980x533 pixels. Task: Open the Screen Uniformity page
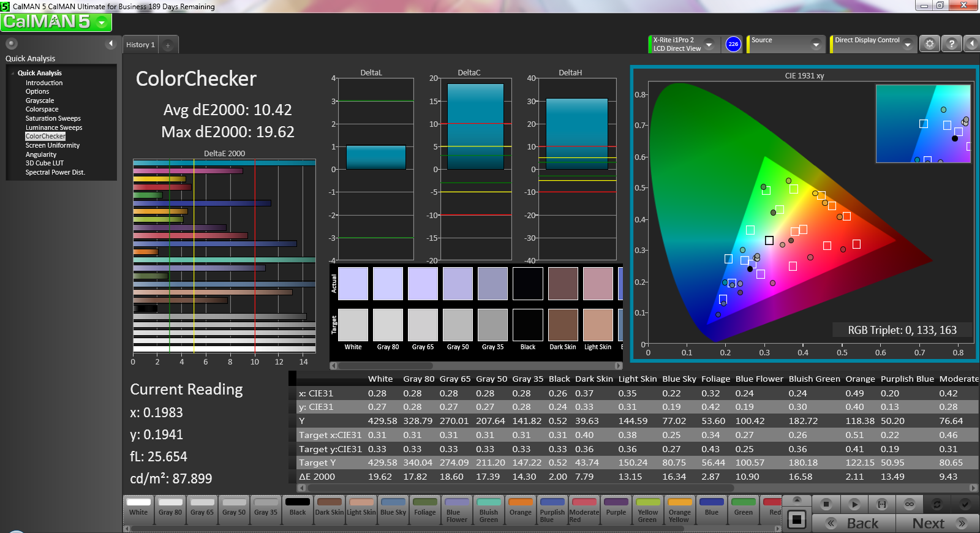click(x=53, y=145)
